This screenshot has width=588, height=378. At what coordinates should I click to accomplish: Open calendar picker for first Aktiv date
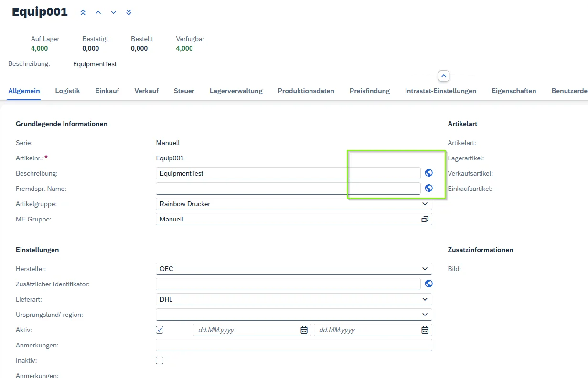304,330
